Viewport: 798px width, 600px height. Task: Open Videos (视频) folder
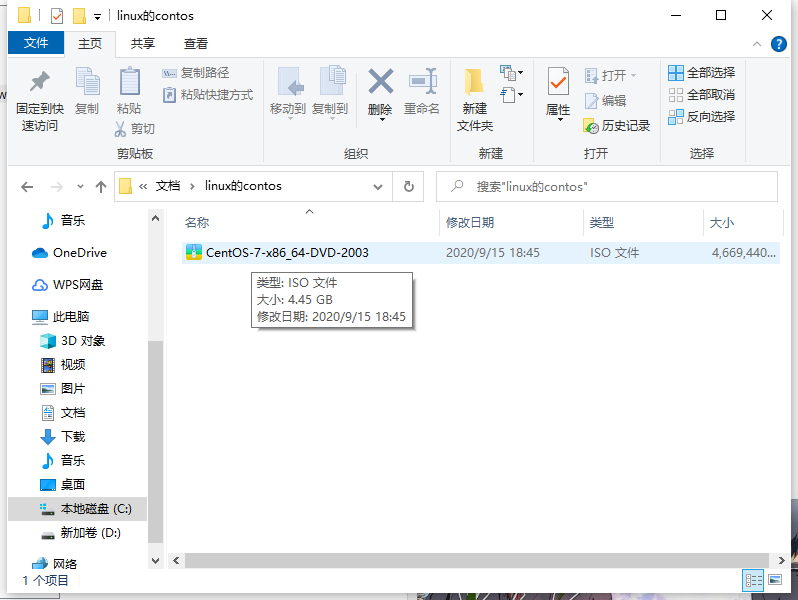pyautogui.click(x=63, y=364)
